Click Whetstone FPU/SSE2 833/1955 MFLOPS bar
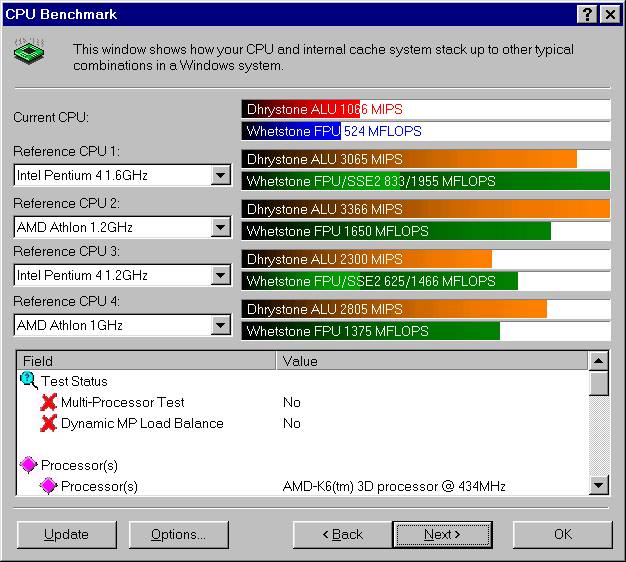626x562 pixels. [x=426, y=181]
